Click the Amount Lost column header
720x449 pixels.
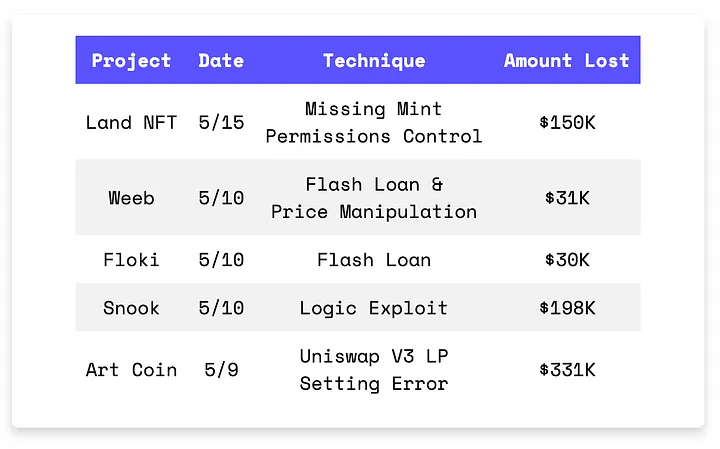click(x=566, y=61)
